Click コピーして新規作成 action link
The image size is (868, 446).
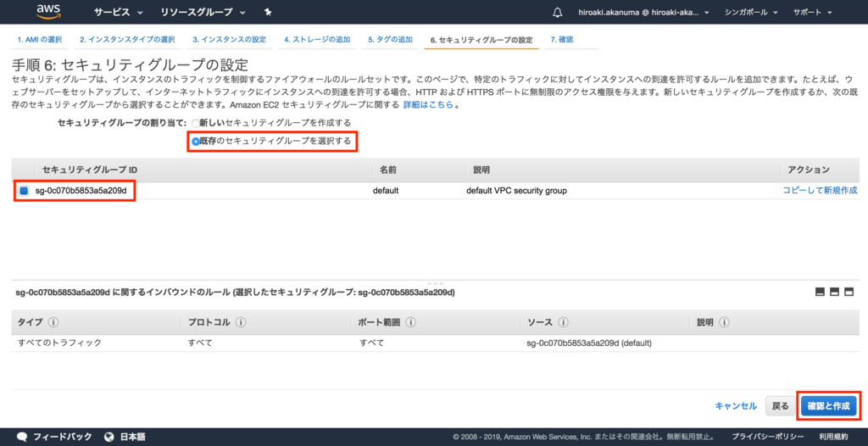(x=820, y=191)
